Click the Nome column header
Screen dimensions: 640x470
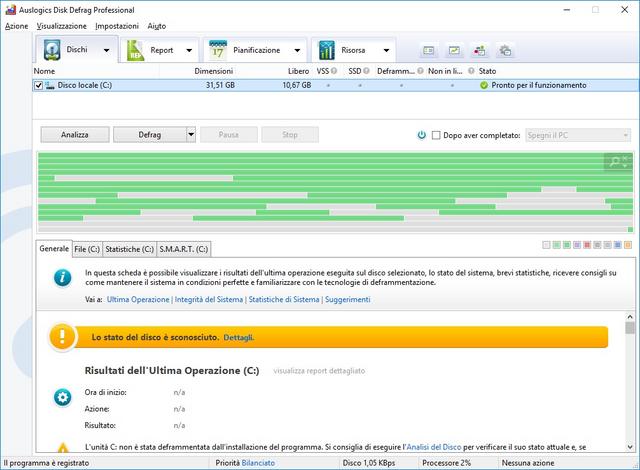[44, 71]
